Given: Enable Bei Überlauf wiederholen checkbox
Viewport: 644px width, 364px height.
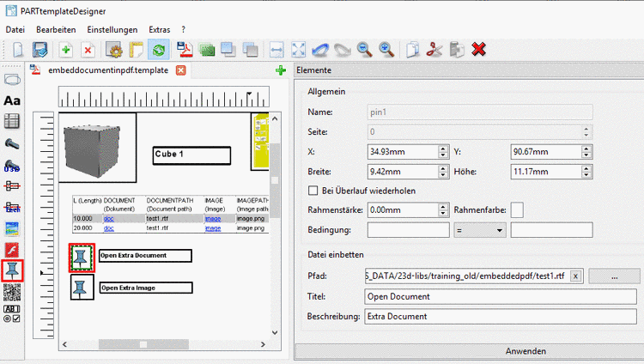Looking at the screenshot, I should coord(313,191).
